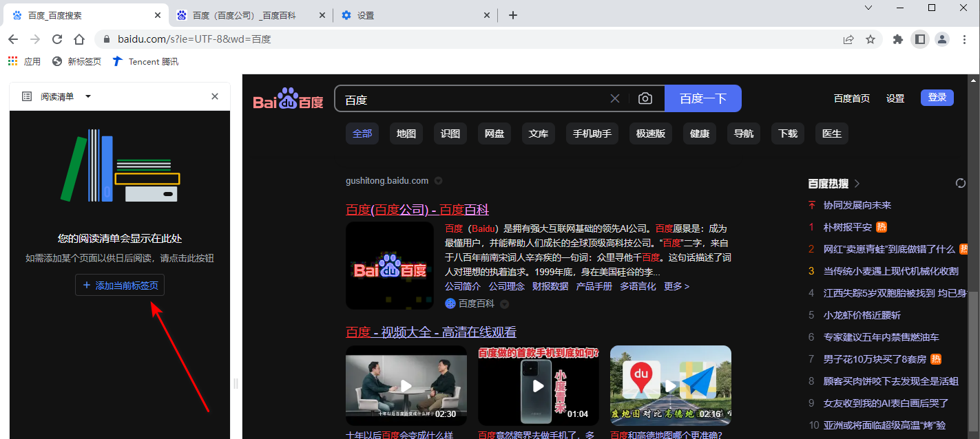
Task: Select the 下载 tab
Action: click(x=788, y=133)
